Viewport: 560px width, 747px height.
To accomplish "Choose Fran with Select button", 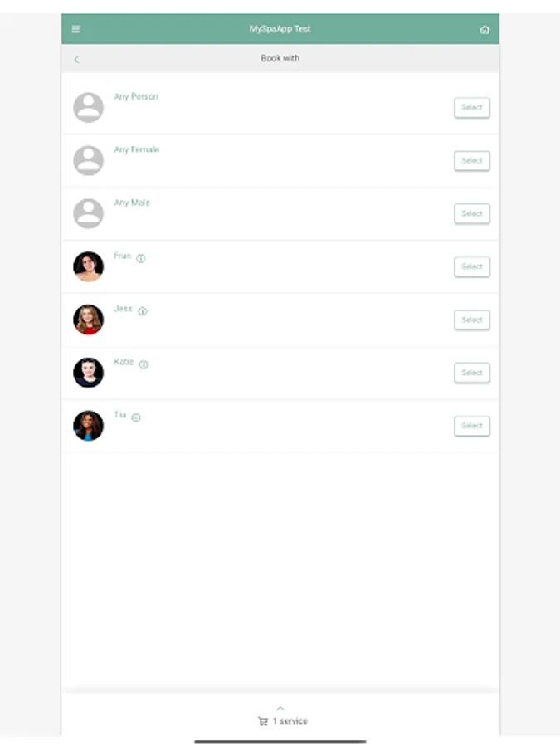I will pyautogui.click(x=471, y=267).
